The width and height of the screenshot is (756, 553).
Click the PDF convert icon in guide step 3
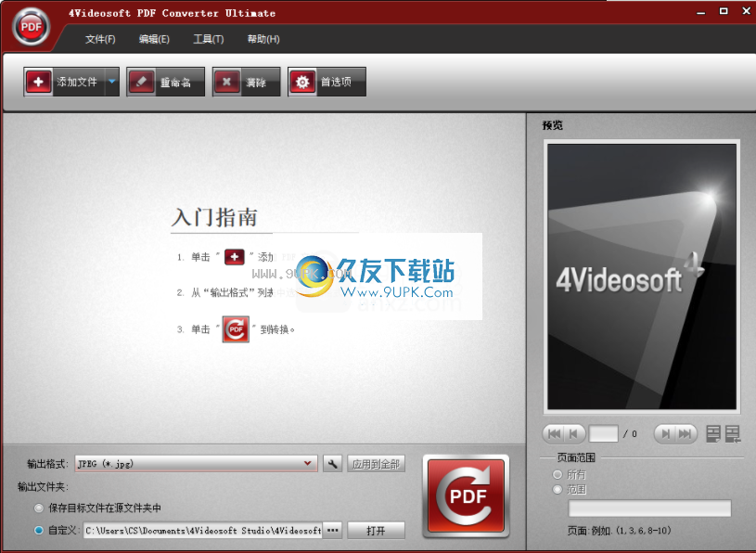pos(236,329)
